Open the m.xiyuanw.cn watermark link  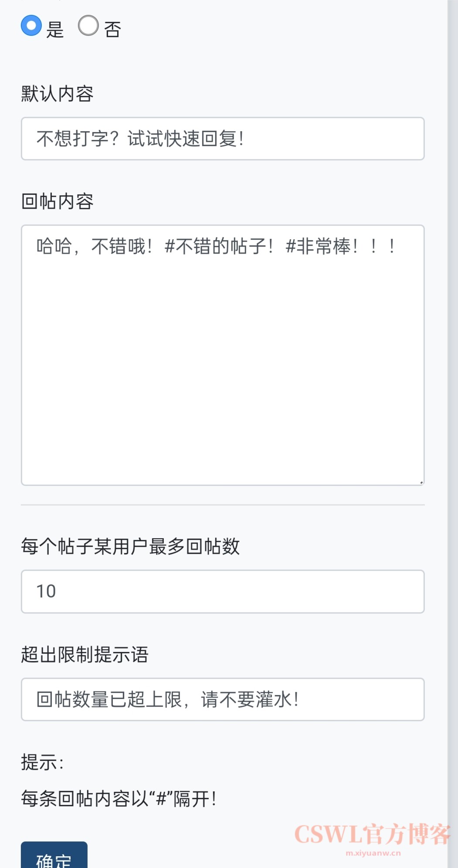(x=373, y=853)
